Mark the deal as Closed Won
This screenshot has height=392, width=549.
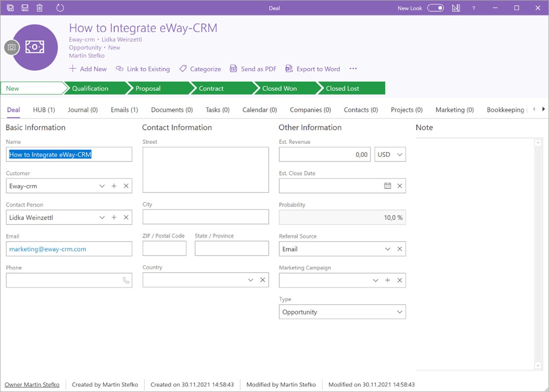coord(285,88)
